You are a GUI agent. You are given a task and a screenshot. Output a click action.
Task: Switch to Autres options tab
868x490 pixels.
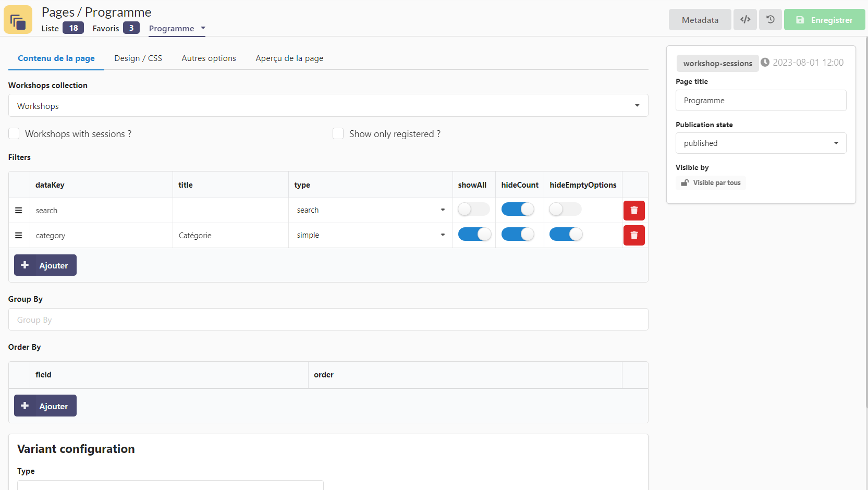(209, 58)
